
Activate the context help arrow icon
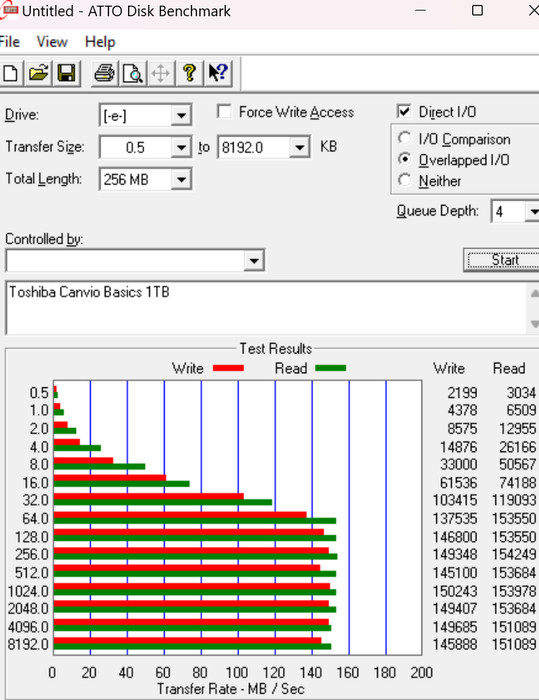[218, 73]
